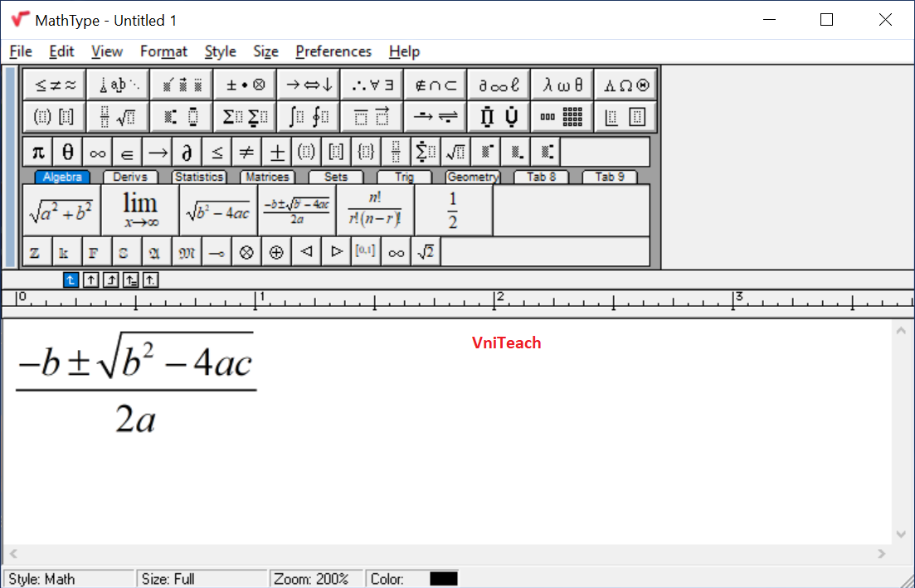915x588 pixels.
Task: Insert the one-half fraction template
Action: 453,209
